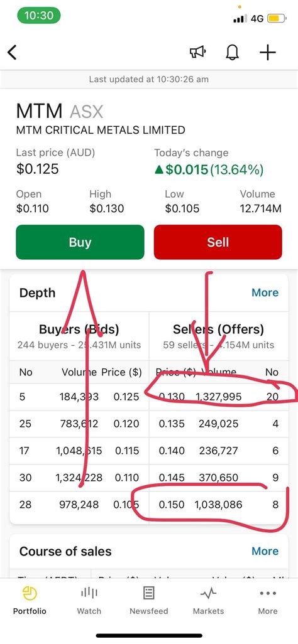Screen dimensions: 298x644
Task: Tap the Sellers (Offers) column header
Action: tap(219, 330)
